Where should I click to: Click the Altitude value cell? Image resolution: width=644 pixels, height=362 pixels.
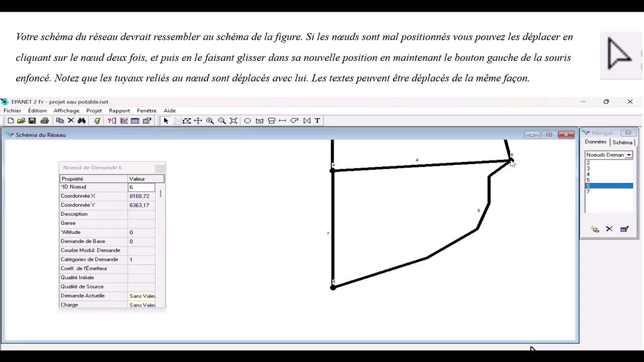click(141, 232)
